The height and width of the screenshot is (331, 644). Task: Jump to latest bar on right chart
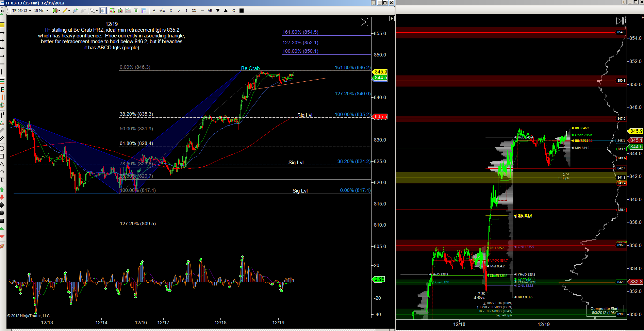(620, 21)
